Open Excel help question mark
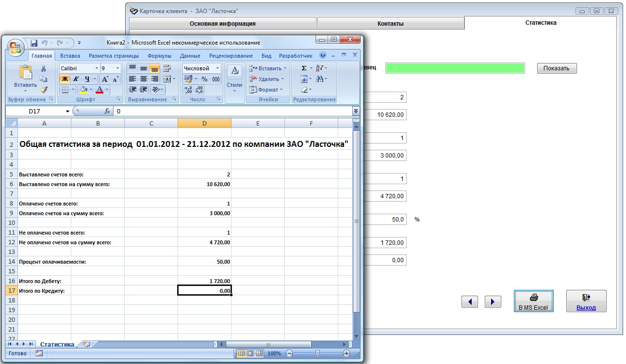 [323, 55]
